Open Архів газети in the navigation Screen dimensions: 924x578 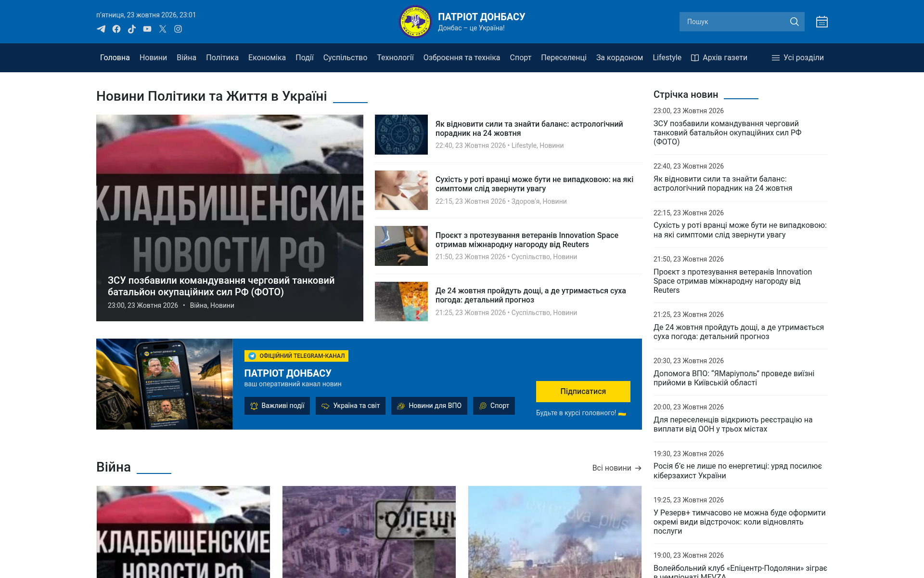click(x=719, y=57)
